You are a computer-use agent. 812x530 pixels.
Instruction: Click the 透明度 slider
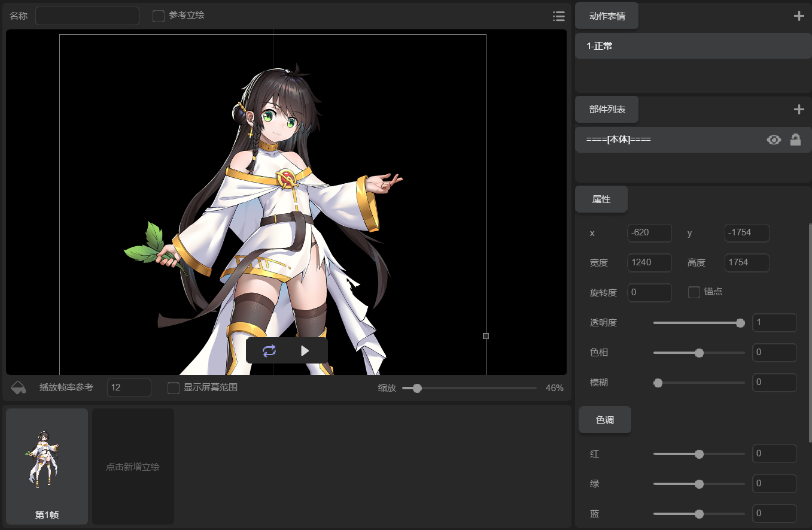click(699, 323)
